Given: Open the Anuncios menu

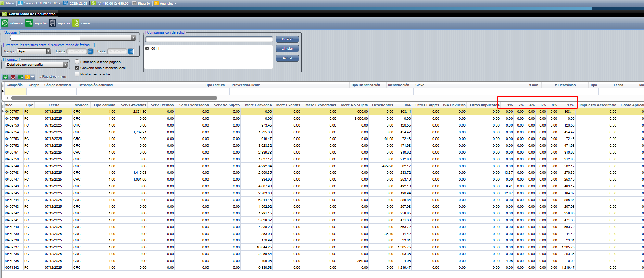Looking at the screenshot, I should [166, 3].
